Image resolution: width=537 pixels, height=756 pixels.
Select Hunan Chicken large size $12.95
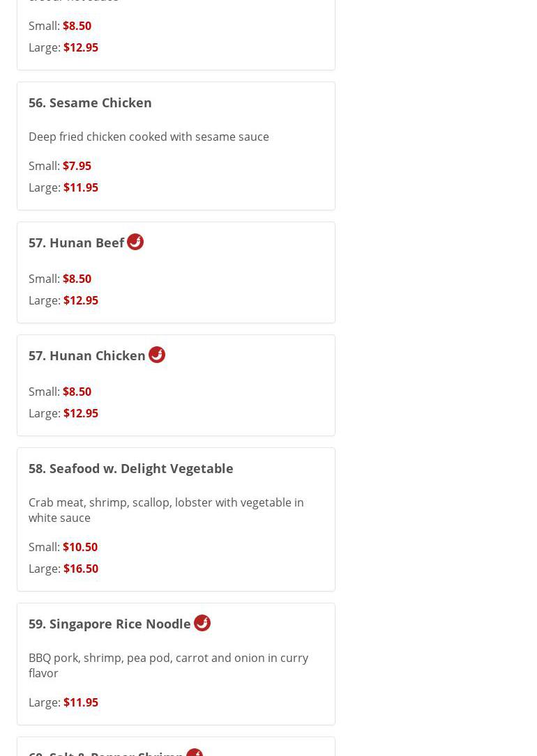click(81, 413)
